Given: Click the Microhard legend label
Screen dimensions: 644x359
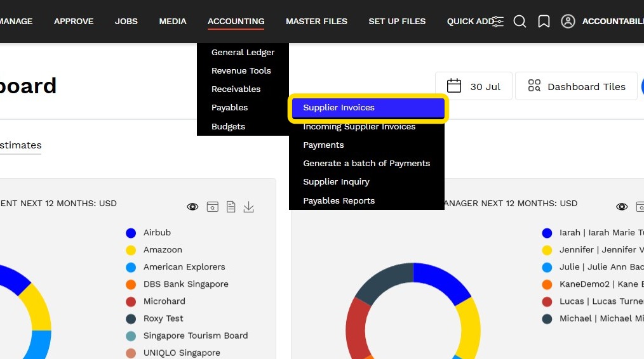Looking at the screenshot, I should point(164,301).
